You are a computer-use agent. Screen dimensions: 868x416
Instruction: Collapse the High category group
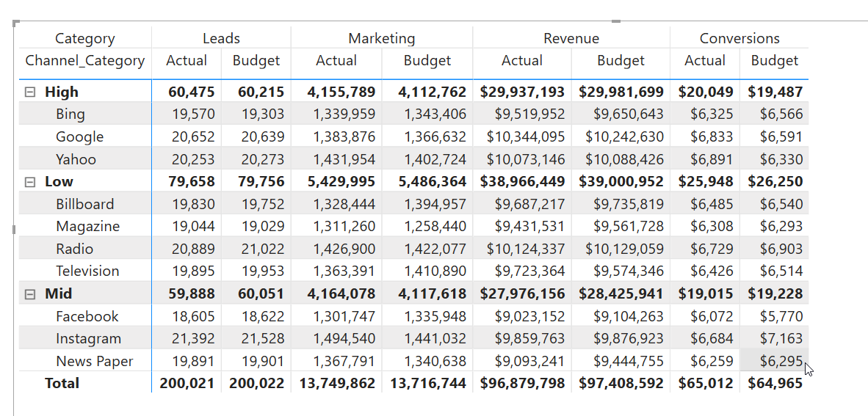[x=30, y=92]
